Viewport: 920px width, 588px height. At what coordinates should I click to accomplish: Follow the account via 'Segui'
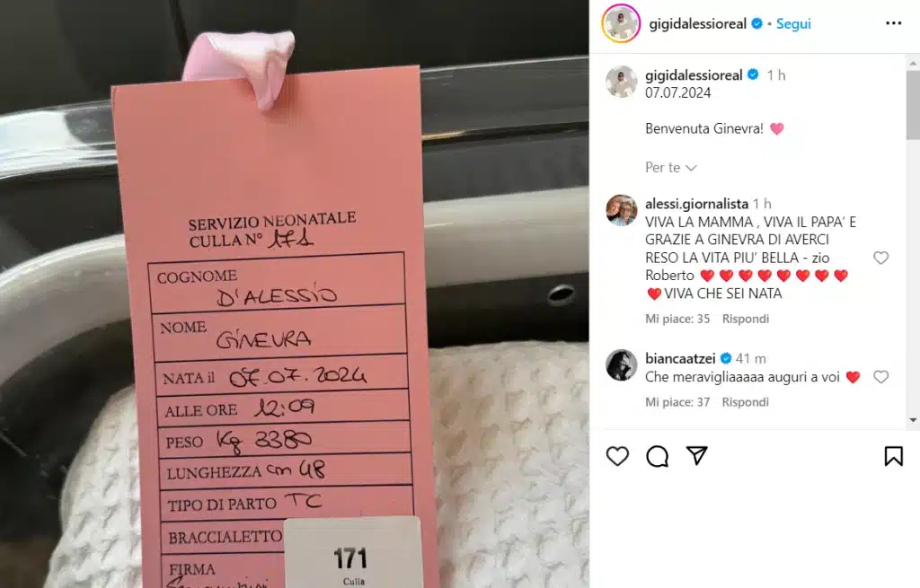793,23
